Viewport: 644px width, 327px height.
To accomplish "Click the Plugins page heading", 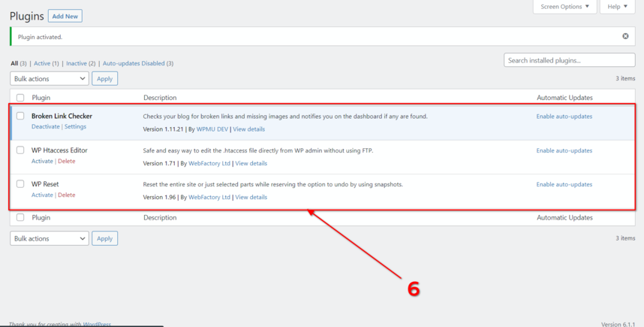I will (x=27, y=16).
